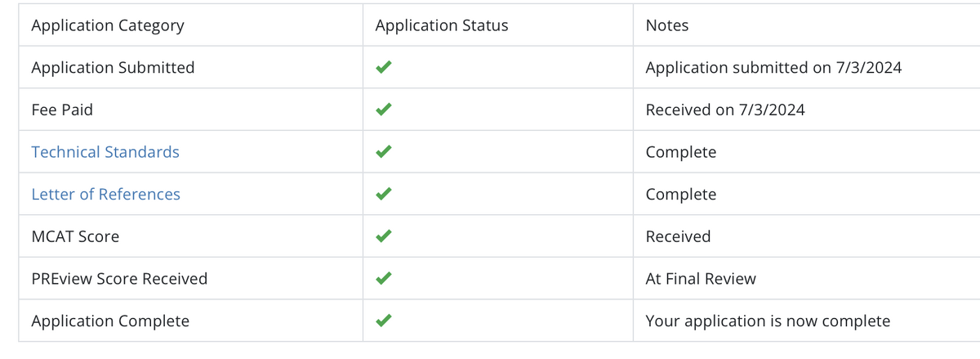Select the 'At Final Review' note

tap(701, 279)
